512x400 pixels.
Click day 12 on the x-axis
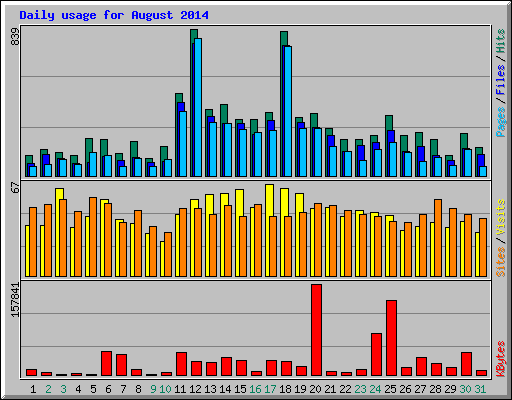click(195, 389)
